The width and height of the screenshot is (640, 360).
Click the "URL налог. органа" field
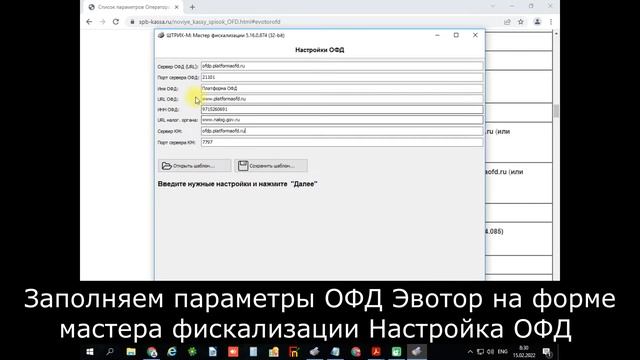342,120
